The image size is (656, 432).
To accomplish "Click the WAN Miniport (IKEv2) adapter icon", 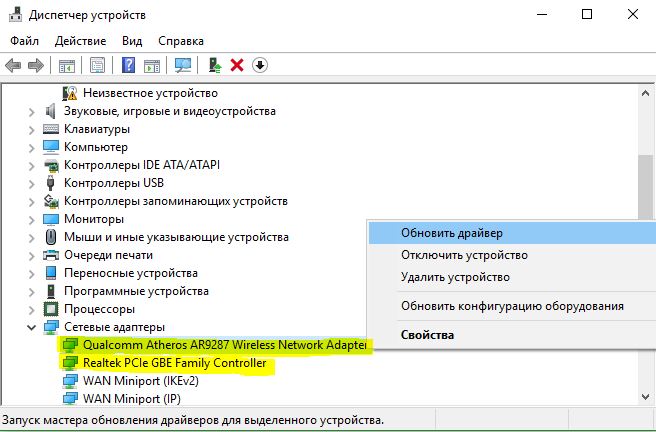I will pyautogui.click(x=70, y=381).
